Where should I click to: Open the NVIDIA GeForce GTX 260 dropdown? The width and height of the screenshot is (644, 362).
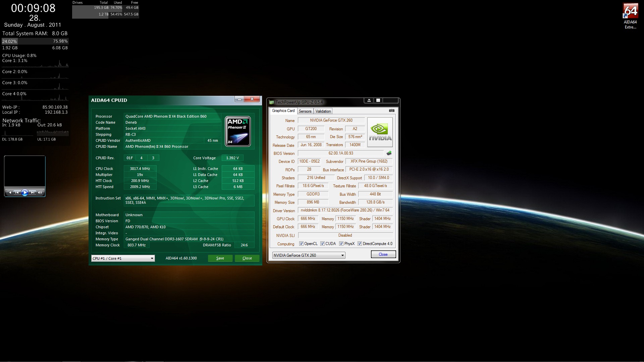coord(309,255)
